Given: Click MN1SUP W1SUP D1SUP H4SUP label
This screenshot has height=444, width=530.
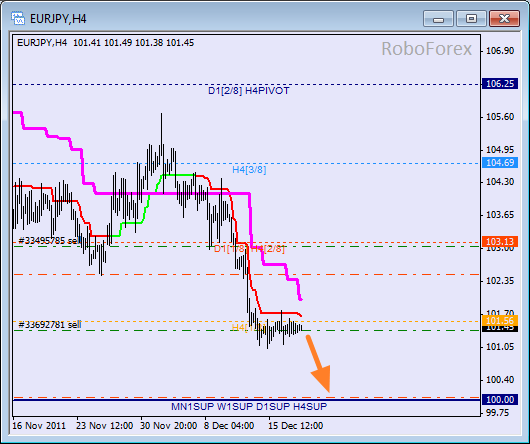Looking at the screenshot, I should click(x=249, y=406).
